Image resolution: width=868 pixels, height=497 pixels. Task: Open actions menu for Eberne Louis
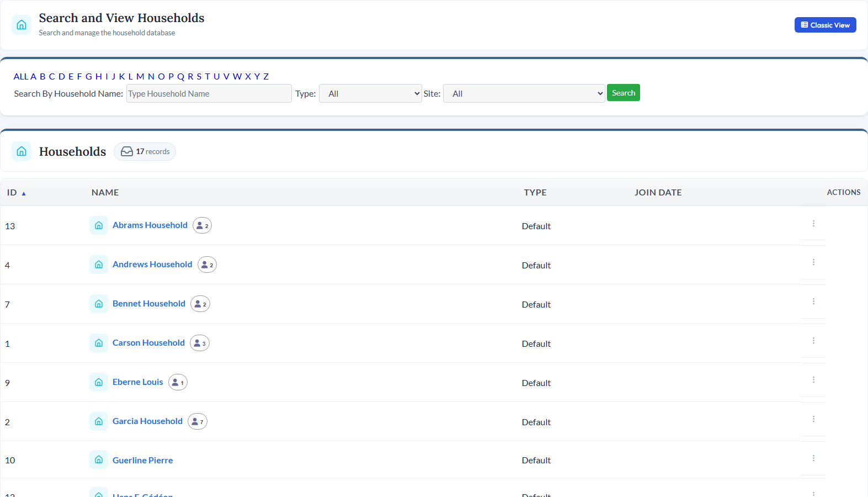[x=813, y=380]
